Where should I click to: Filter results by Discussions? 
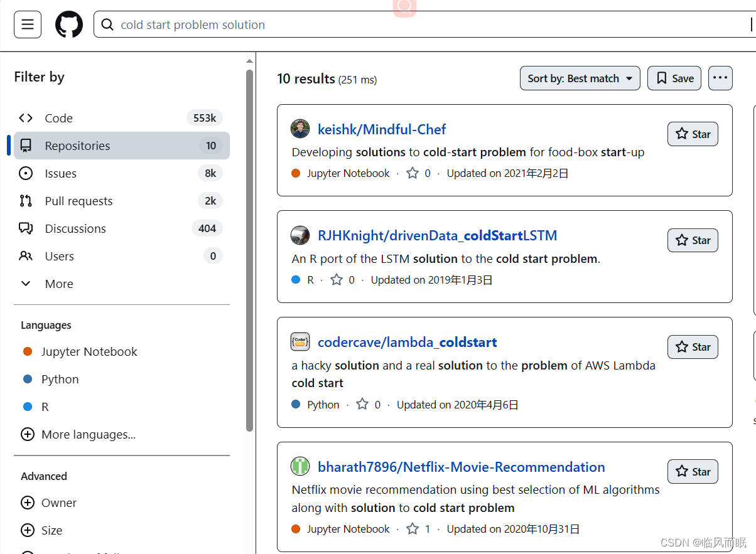click(122, 228)
